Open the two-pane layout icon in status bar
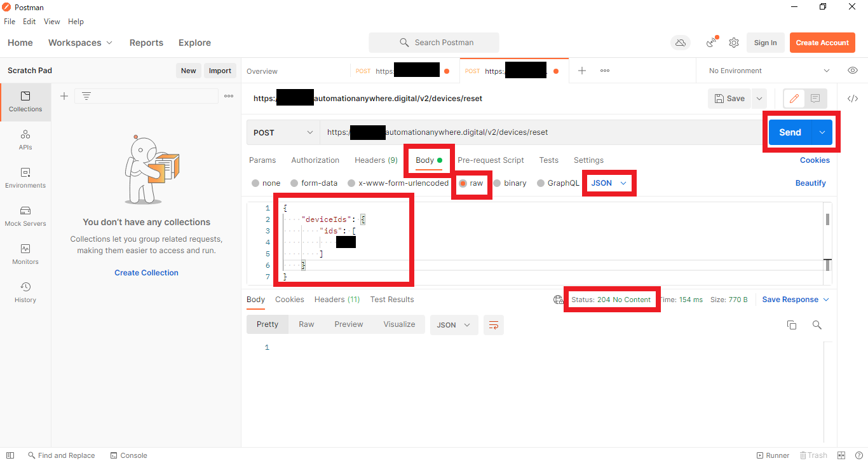This screenshot has width=868, height=463. (x=841, y=455)
